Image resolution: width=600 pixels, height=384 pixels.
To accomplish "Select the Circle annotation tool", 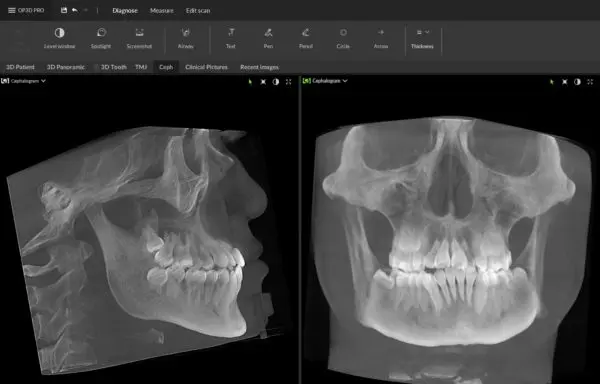I will click(x=343, y=38).
